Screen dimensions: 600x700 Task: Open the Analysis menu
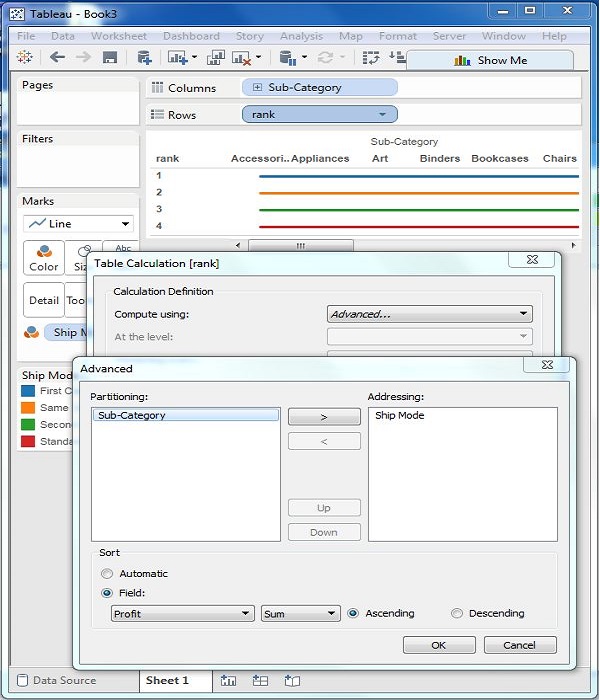(x=301, y=36)
